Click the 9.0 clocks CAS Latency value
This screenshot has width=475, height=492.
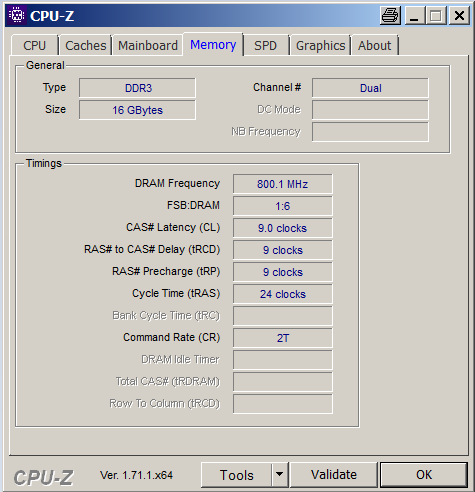pos(283,228)
